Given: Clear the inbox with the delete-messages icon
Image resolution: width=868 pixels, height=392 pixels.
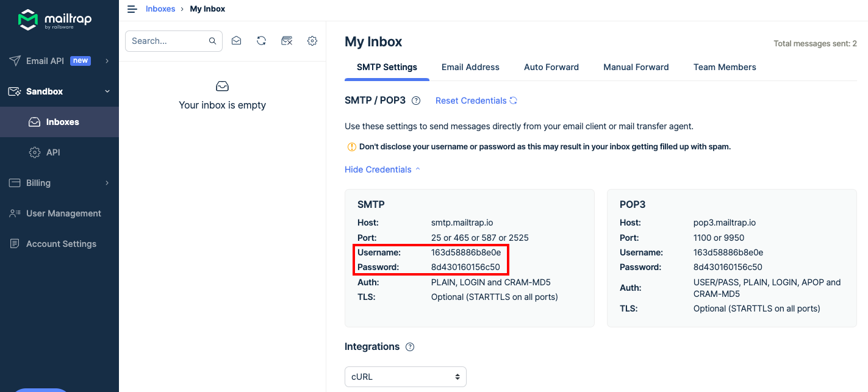Looking at the screenshot, I should pyautogui.click(x=287, y=41).
